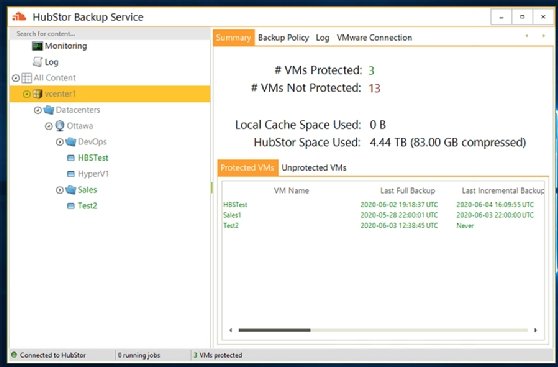Select the Test2 row in VM table
Screen dimensions: 558x367
pyautogui.click(x=383, y=225)
